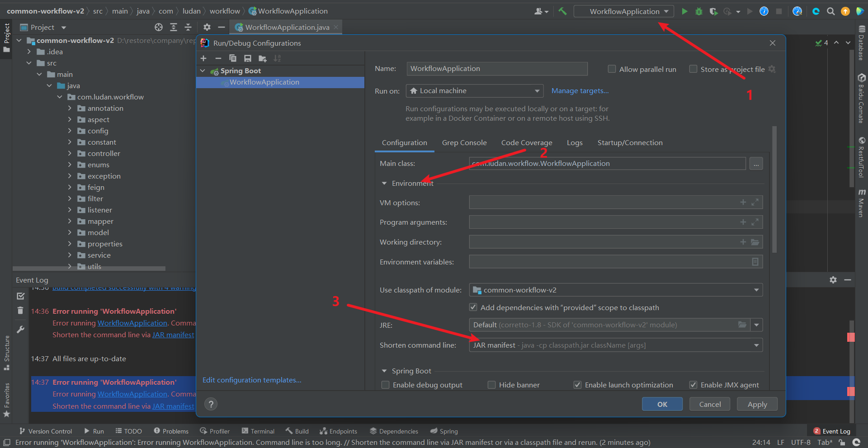Expand the controller folder in project tree
The width and height of the screenshot is (868, 448).
coord(70,154)
